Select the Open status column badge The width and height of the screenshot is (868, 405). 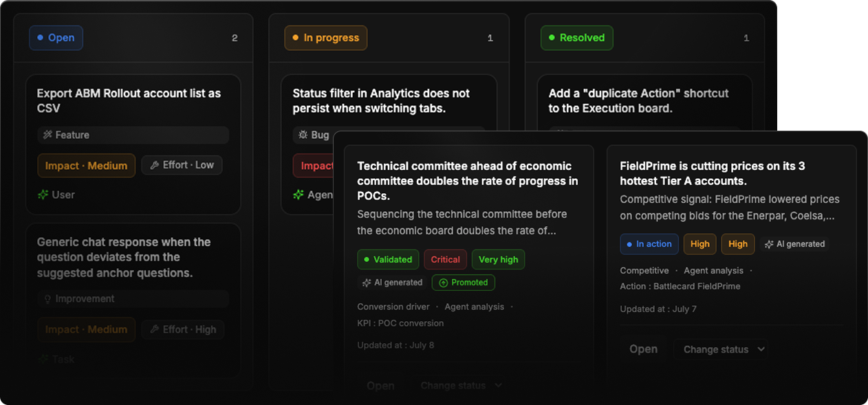(x=56, y=38)
